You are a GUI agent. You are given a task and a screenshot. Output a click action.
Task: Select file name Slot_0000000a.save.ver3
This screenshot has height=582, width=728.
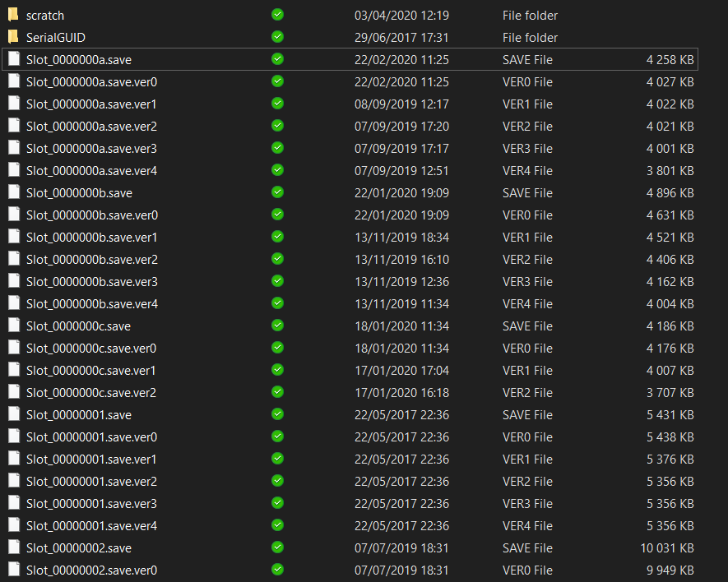91,149
